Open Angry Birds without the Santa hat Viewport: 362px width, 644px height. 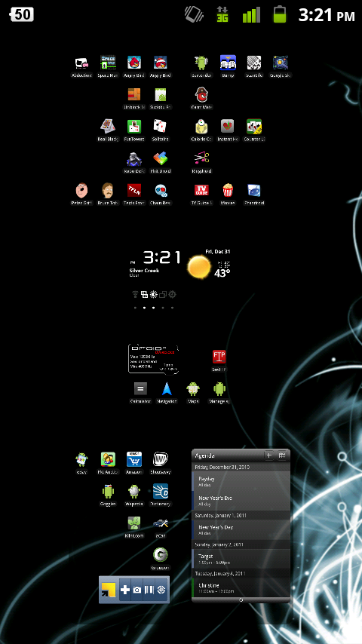tap(134, 63)
